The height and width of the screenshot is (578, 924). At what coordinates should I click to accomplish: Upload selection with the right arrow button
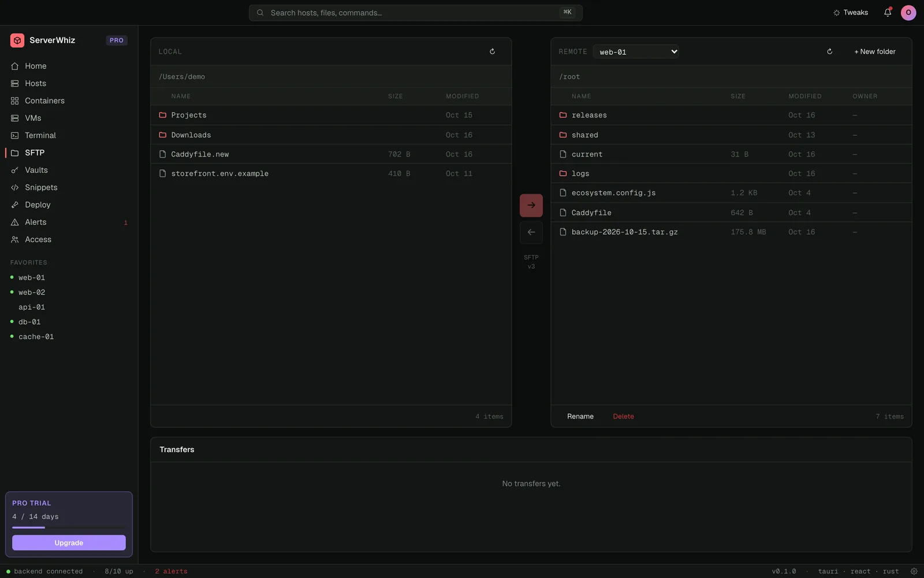531,205
